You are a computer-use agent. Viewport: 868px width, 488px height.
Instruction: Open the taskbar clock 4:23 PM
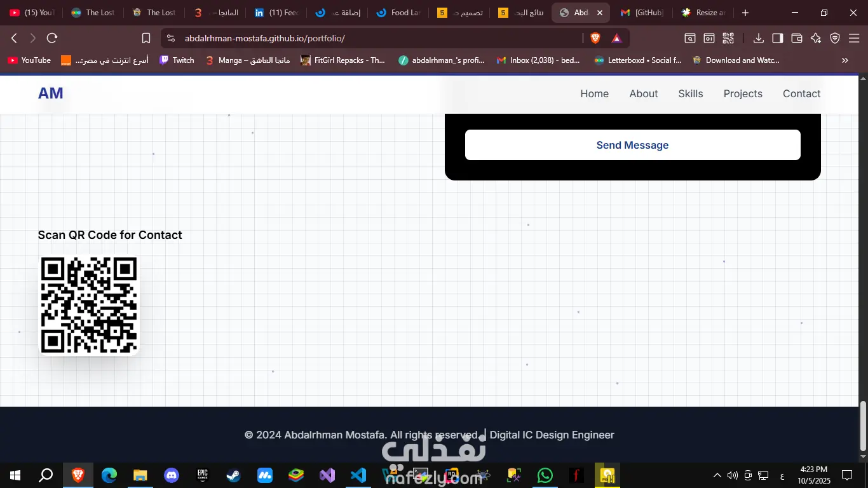(x=813, y=475)
